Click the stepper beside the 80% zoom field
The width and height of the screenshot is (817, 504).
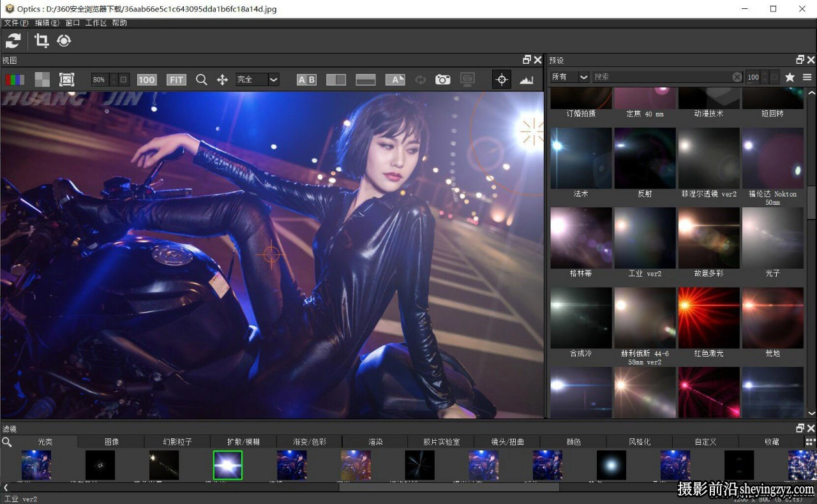pos(114,80)
